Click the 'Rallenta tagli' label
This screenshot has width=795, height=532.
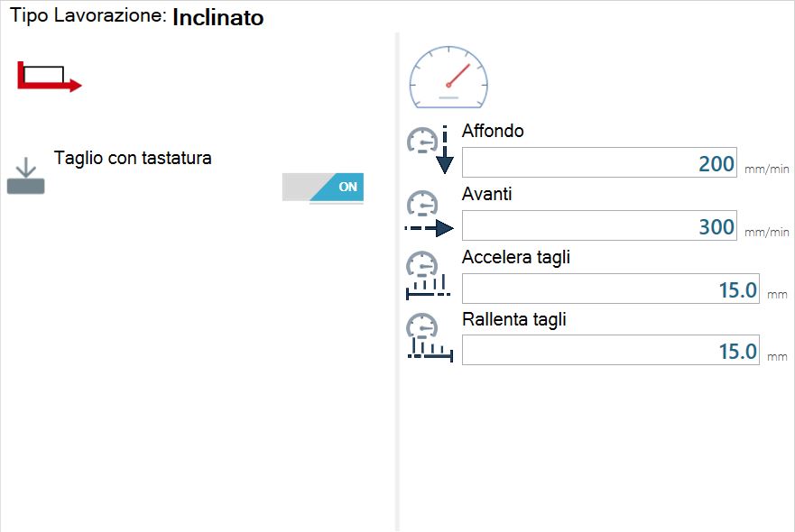point(514,320)
